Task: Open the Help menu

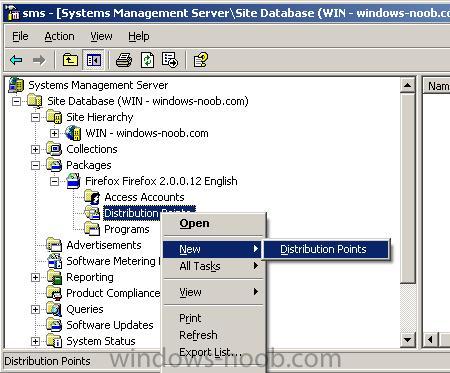Action: coord(139,36)
